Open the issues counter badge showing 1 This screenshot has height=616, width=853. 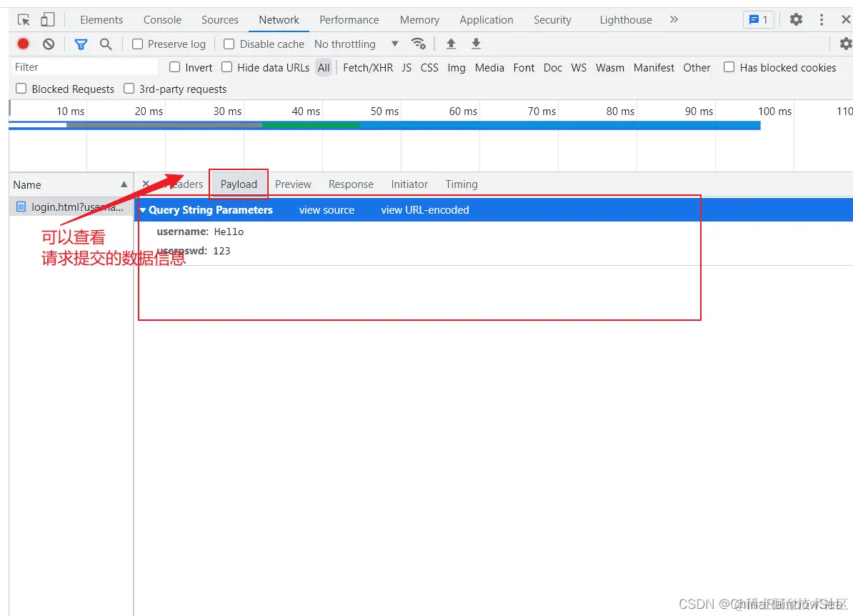(x=759, y=19)
